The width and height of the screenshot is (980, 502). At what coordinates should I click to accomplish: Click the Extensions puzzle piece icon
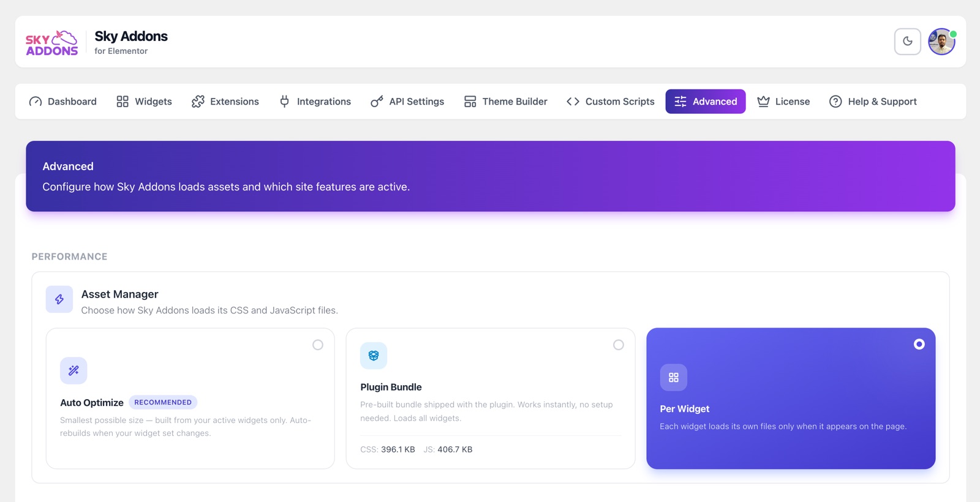[198, 102]
